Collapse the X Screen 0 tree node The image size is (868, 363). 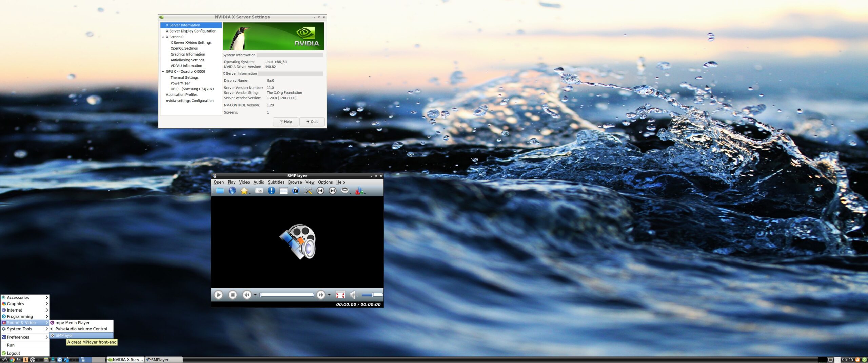163,37
